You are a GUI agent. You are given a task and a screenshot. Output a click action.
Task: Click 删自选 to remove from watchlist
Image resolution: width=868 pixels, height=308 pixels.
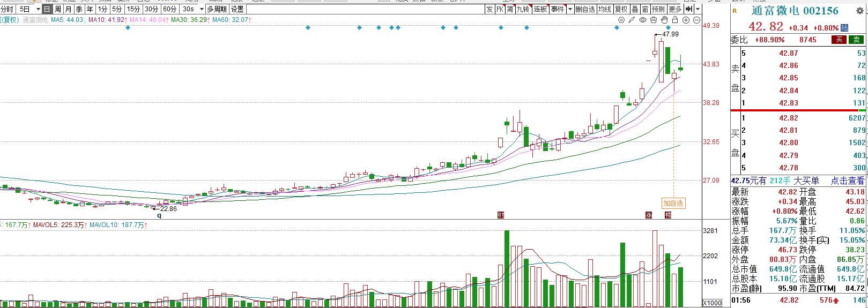585,9
